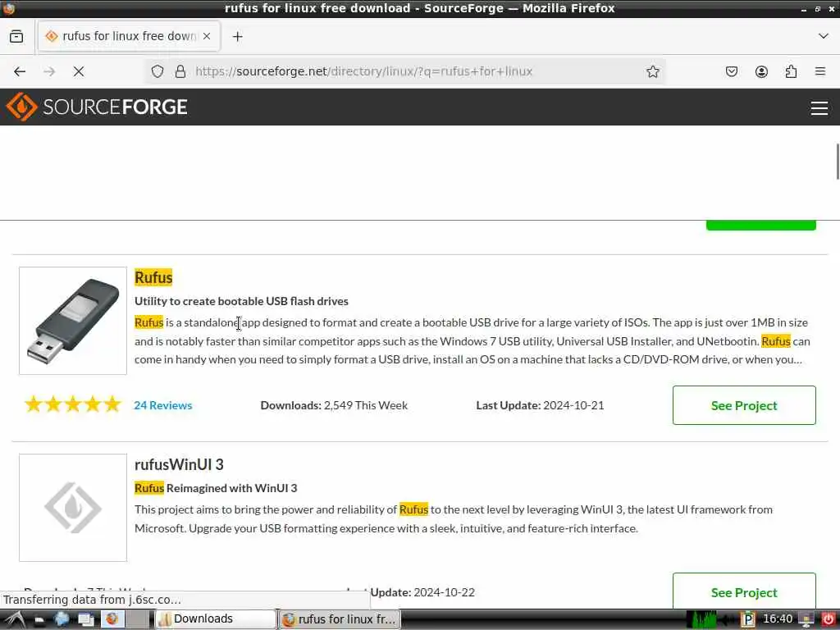Close the rufus for linux tab
This screenshot has width=840, height=630.
[x=207, y=36]
